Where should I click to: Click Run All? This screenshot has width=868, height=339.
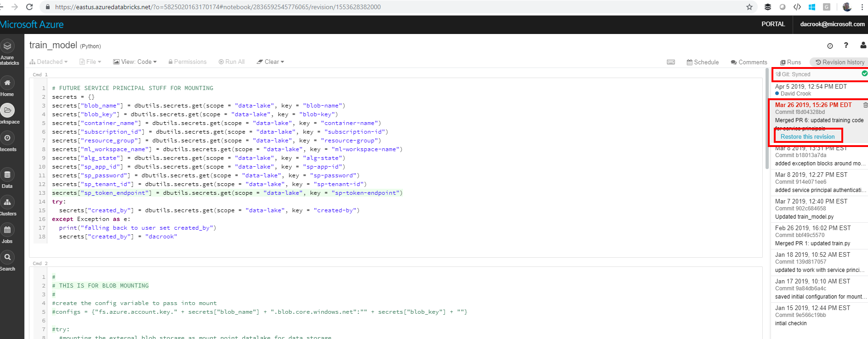[232, 62]
